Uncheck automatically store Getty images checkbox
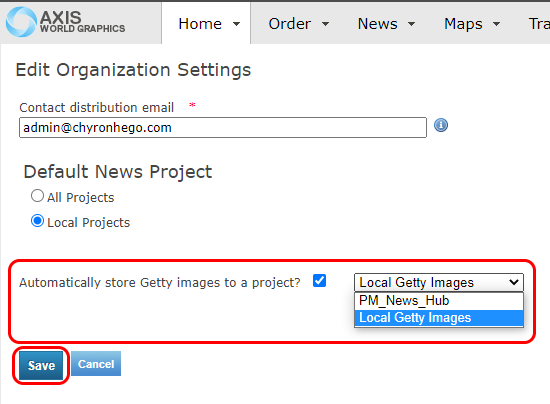The width and height of the screenshot is (550, 404). [319, 281]
